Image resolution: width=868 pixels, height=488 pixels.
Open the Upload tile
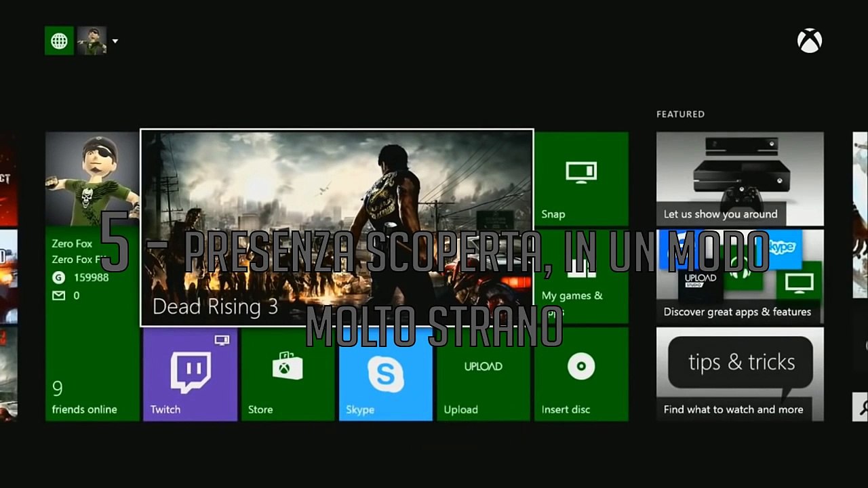pyautogui.click(x=484, y=374)
